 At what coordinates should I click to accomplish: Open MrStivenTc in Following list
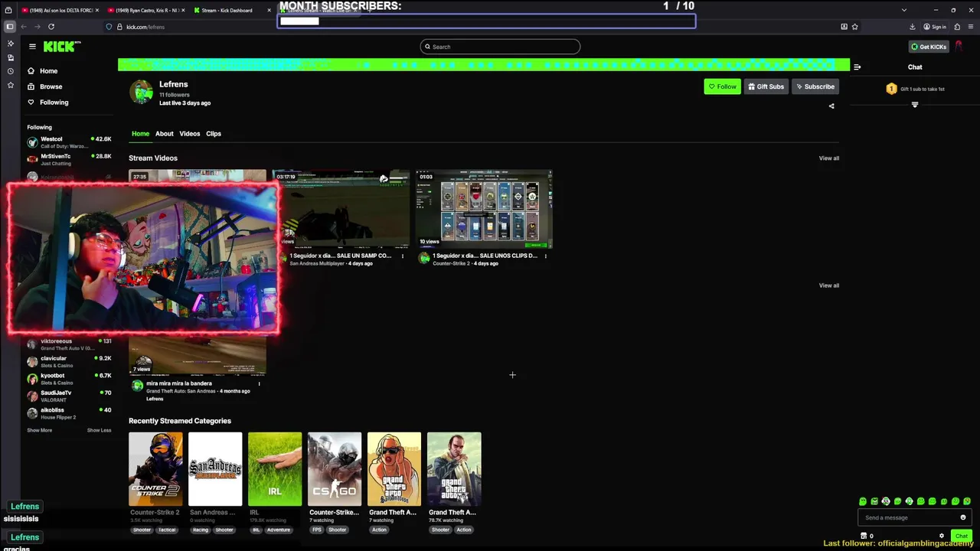pos(69,159)
